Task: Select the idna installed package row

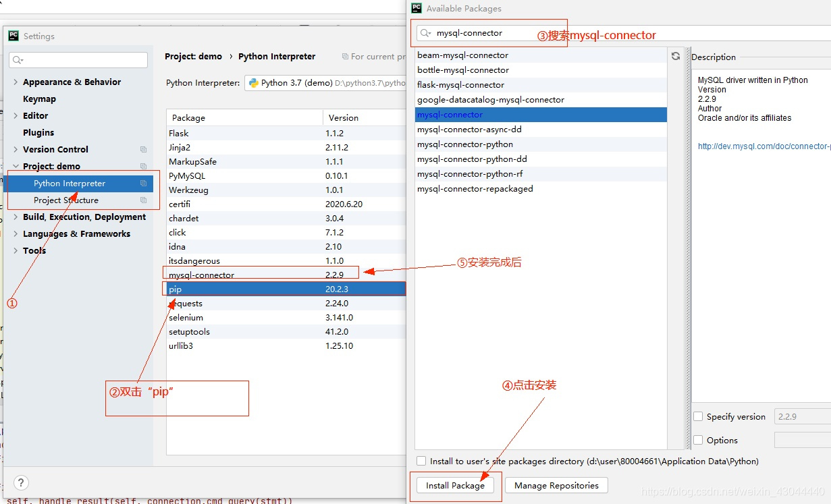Action: tap(286, 247)
